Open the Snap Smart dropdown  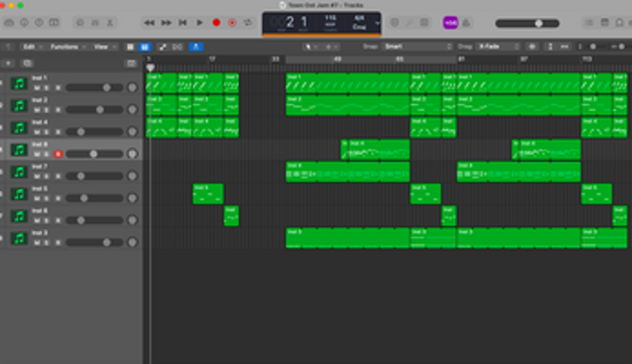coord(415,47)
